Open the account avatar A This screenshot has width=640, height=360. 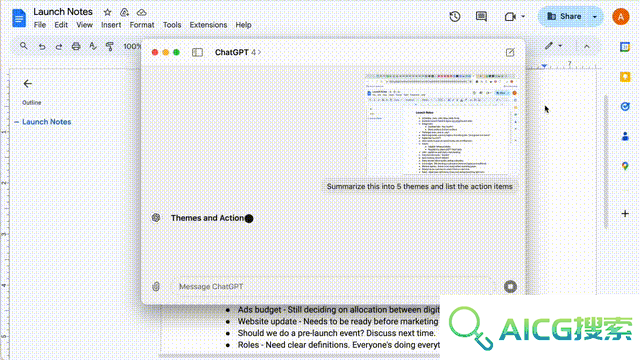(620, 17)
